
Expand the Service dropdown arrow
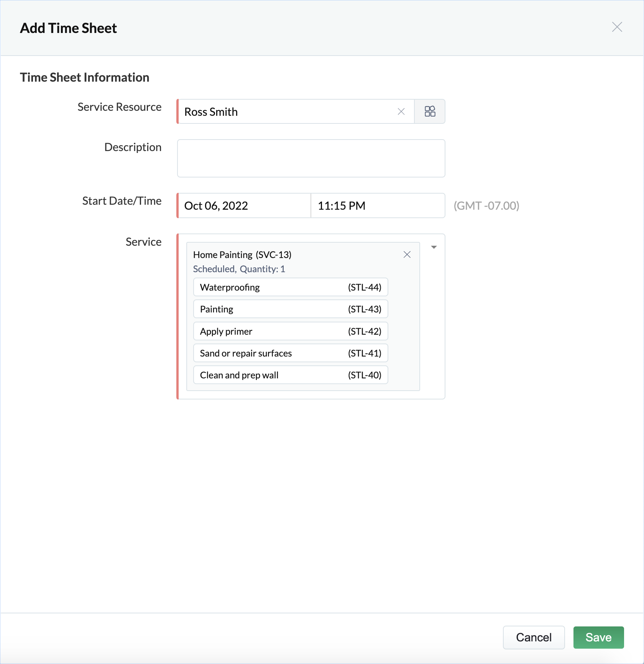point(434,247)
